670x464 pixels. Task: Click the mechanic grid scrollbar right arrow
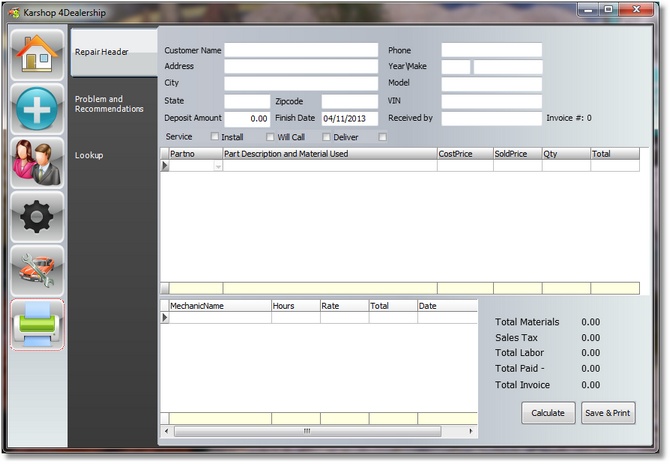pyautogui.click(x=472, y=432)
